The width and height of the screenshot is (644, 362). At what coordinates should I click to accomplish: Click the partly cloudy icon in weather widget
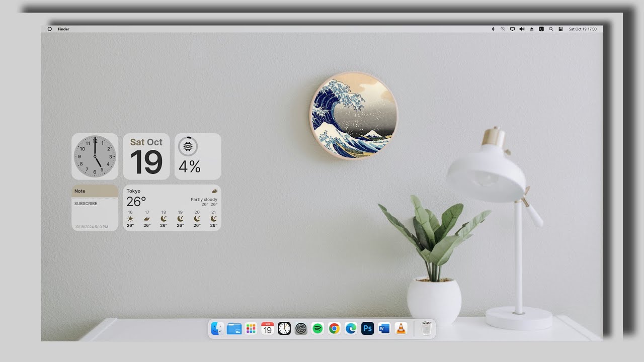(215, 191)
